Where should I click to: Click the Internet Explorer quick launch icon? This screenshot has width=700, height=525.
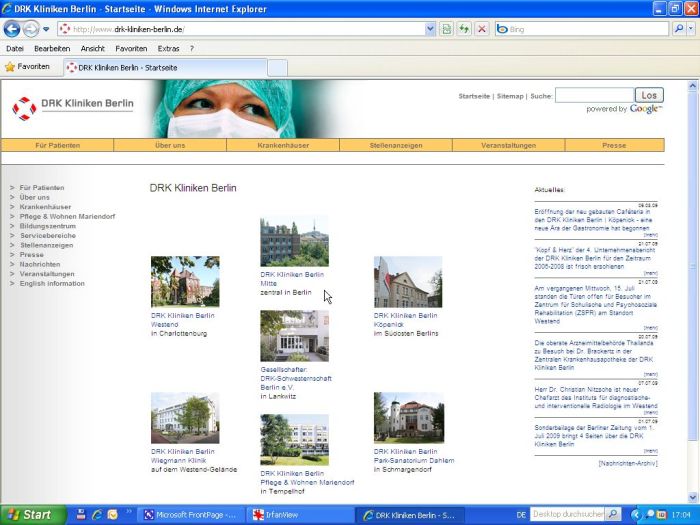click(96, 515)
